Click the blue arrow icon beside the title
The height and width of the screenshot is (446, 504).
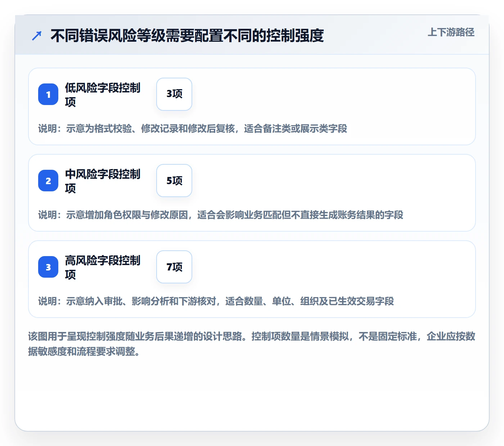[x=37, y=36]
